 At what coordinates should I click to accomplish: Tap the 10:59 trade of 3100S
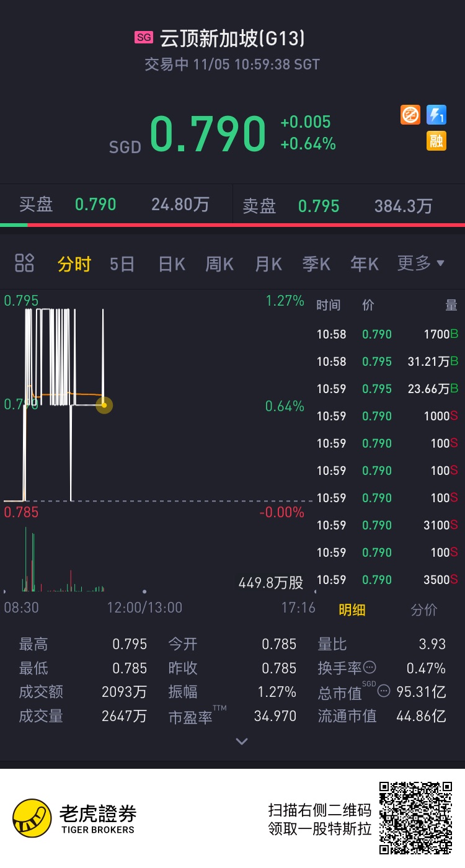[x=387, y=525]
